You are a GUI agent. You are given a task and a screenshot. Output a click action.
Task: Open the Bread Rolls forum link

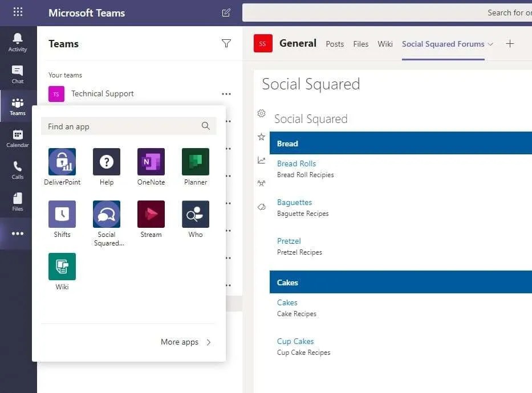(297, 163)
